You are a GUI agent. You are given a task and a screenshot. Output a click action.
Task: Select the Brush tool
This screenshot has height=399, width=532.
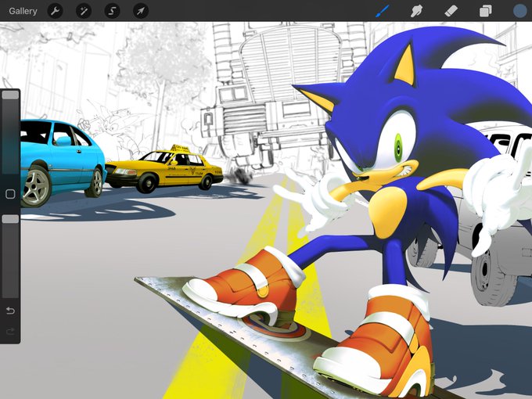383,11
